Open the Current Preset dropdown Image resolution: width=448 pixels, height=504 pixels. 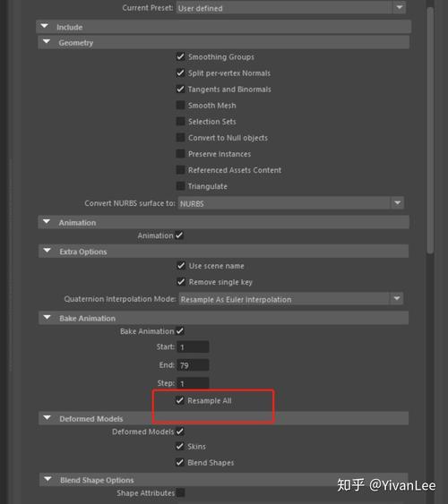(399, 7)
